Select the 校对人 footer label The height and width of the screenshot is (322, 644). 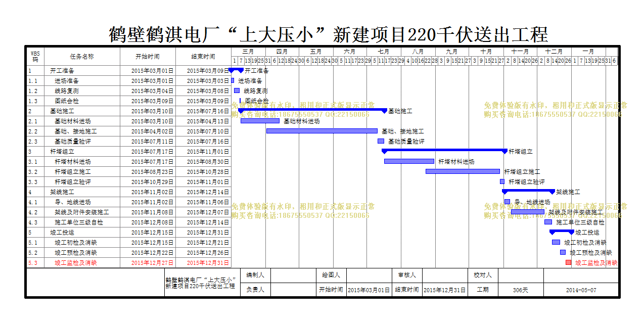click(x=483, y=275)
